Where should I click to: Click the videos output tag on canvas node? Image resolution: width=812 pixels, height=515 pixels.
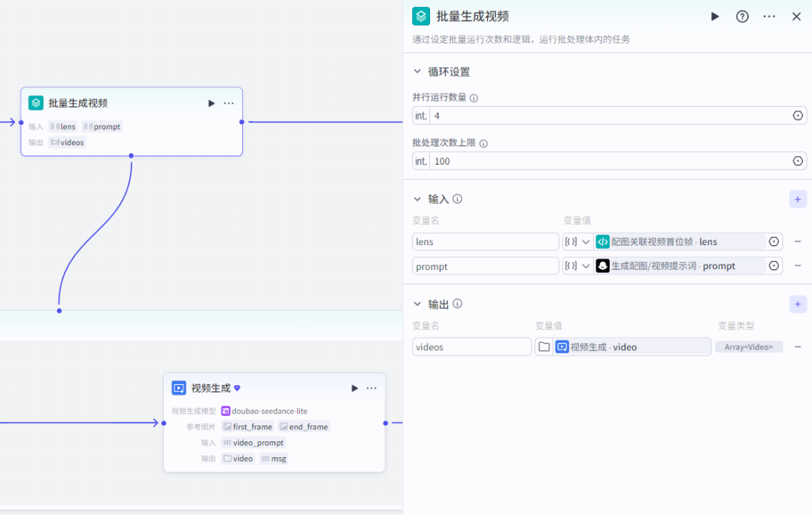68,142
